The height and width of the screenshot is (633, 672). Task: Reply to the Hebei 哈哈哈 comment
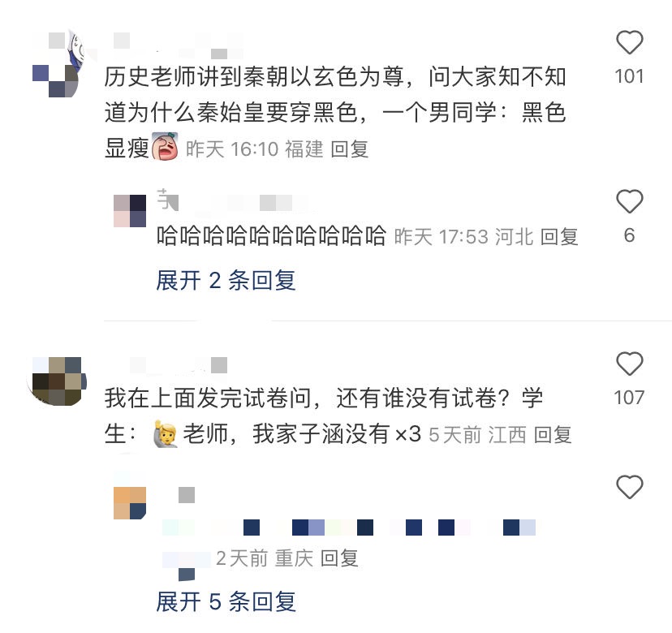point(559,237)
